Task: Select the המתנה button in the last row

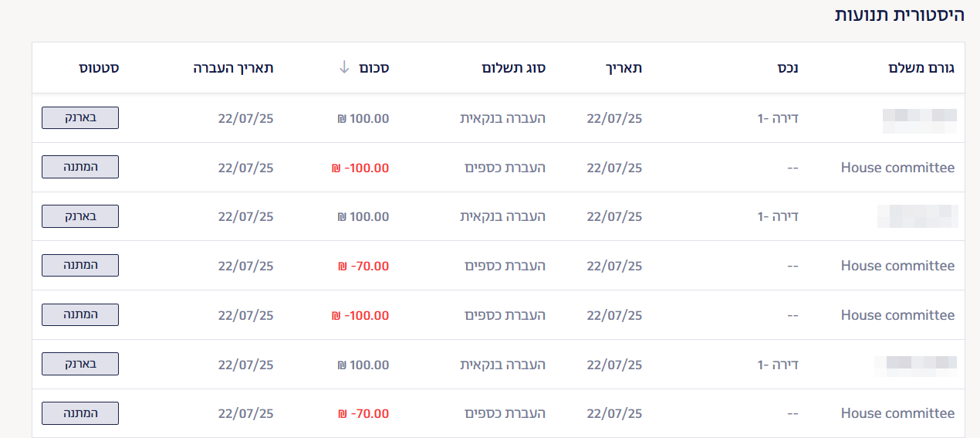Action: pyautogui.click(x=80, y=413)
